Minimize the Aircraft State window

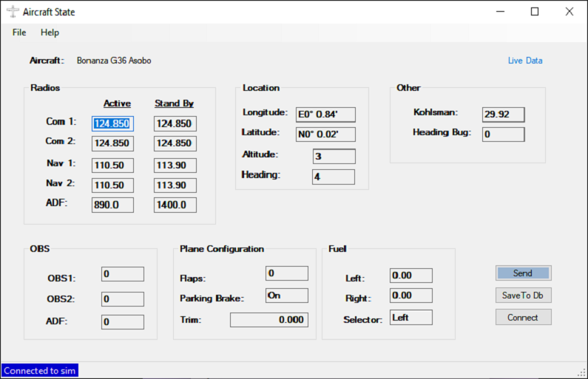coord(500,12)
